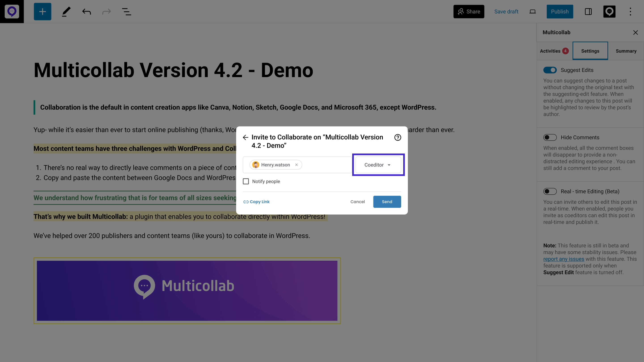The image size is (644, 362).
Task: Open the Coeditor role dropdown
Action: coord(378,165)
